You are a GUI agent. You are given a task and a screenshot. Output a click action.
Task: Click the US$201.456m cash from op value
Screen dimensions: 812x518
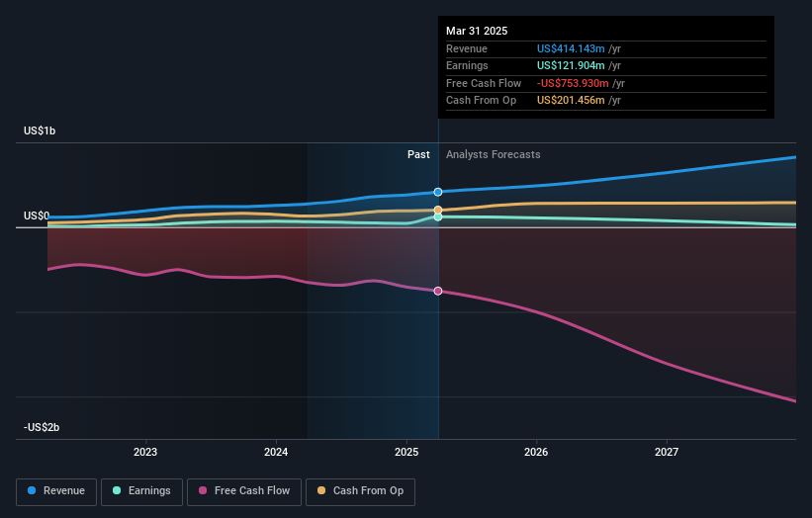[x=571, y=101]
